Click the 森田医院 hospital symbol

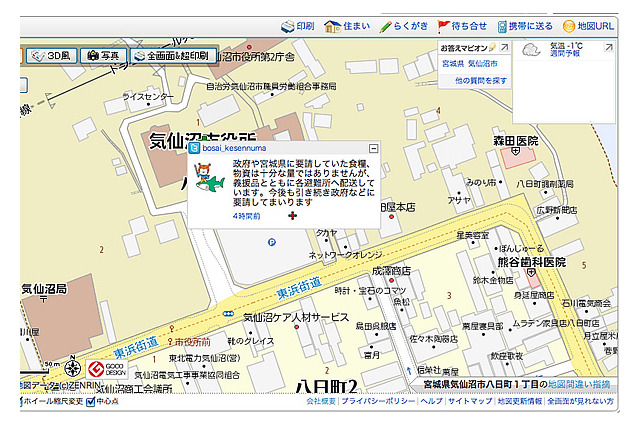pyautogui.click(x=516, y=152)
